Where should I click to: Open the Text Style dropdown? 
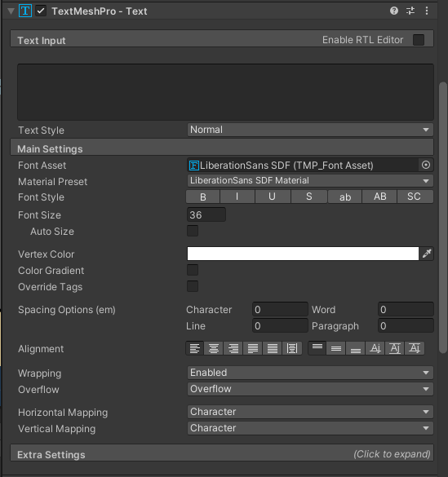[x=310, y=130]
